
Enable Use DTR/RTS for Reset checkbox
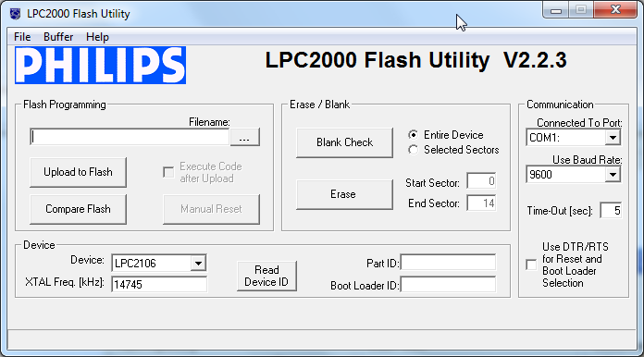(531, 265)
